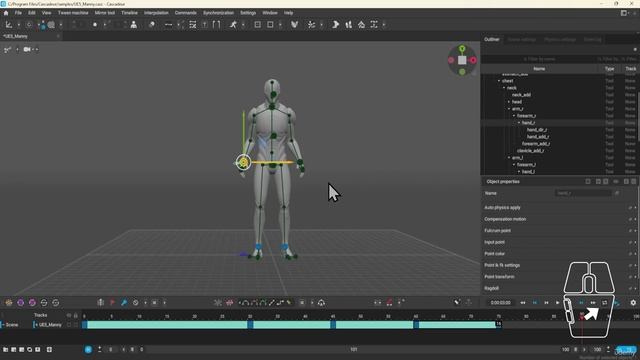Toggle UE5_Manny track visibility checkbox
This screenshot has height=360, width=640.
point(69,325)
